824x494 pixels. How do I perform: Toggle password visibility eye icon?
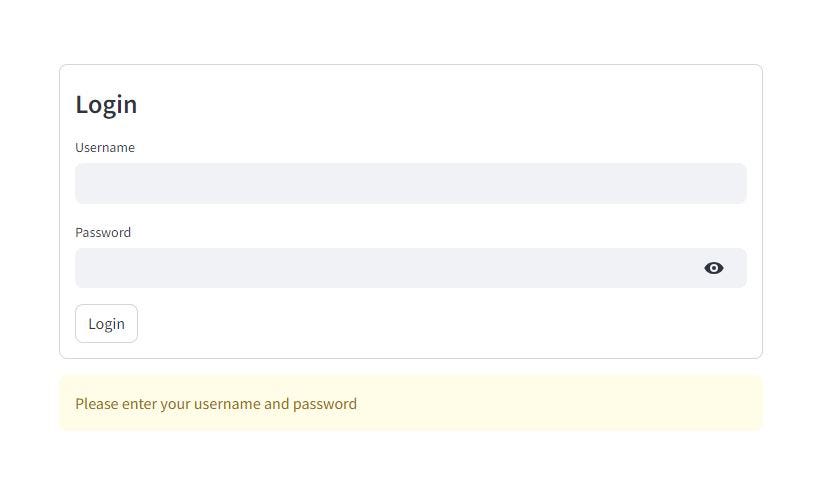click(713, 268)
